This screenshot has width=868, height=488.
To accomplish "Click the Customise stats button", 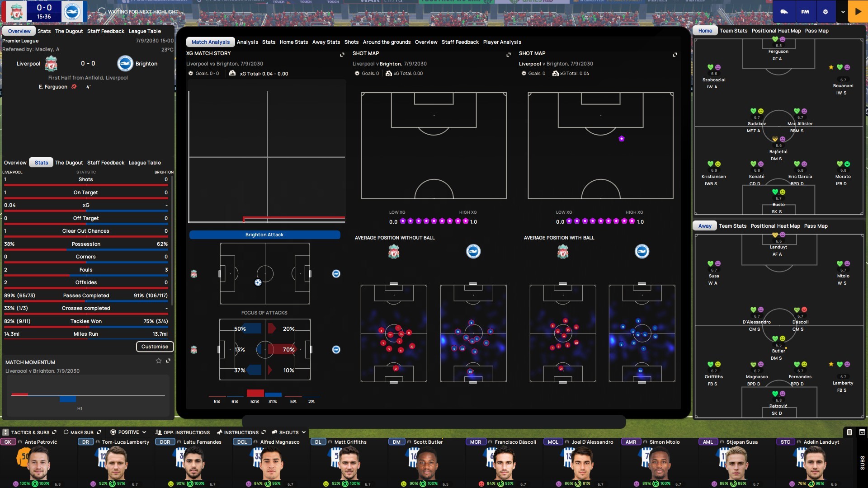I will (x=155, y=347).
